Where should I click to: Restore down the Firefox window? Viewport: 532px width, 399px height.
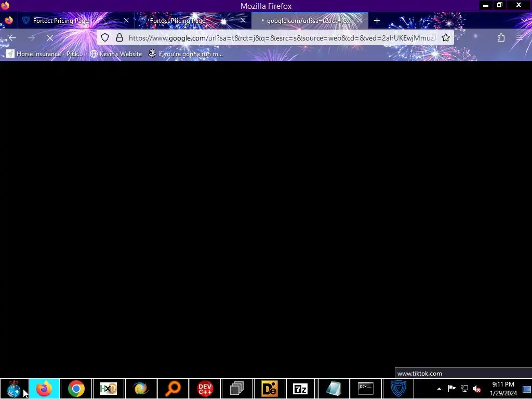point(500,5)
